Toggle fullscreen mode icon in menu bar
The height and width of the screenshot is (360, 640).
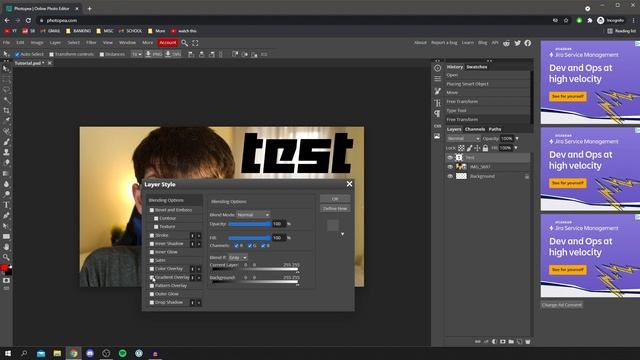pos(195,43)
